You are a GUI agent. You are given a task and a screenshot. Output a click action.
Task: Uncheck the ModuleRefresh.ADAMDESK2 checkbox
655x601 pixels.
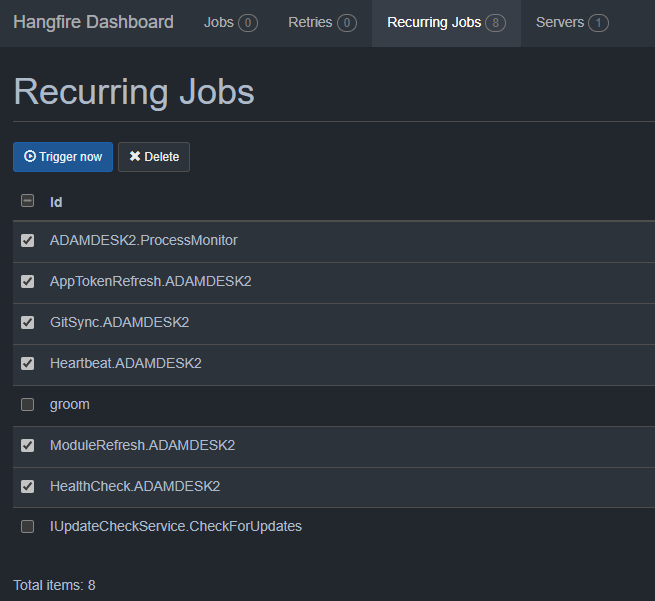coord(28,445)
